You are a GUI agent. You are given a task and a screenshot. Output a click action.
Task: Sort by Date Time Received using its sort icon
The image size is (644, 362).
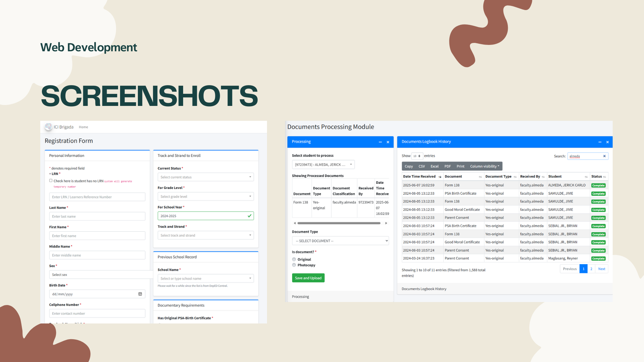(x=441, y=177)
